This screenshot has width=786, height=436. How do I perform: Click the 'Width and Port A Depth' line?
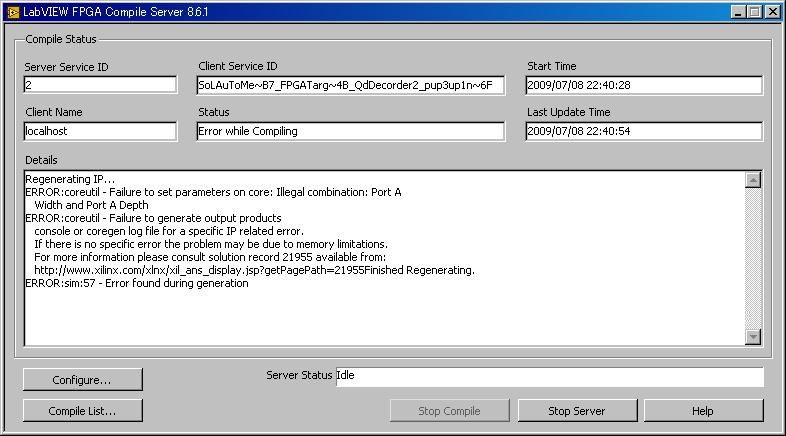click(x=91, y=205)
